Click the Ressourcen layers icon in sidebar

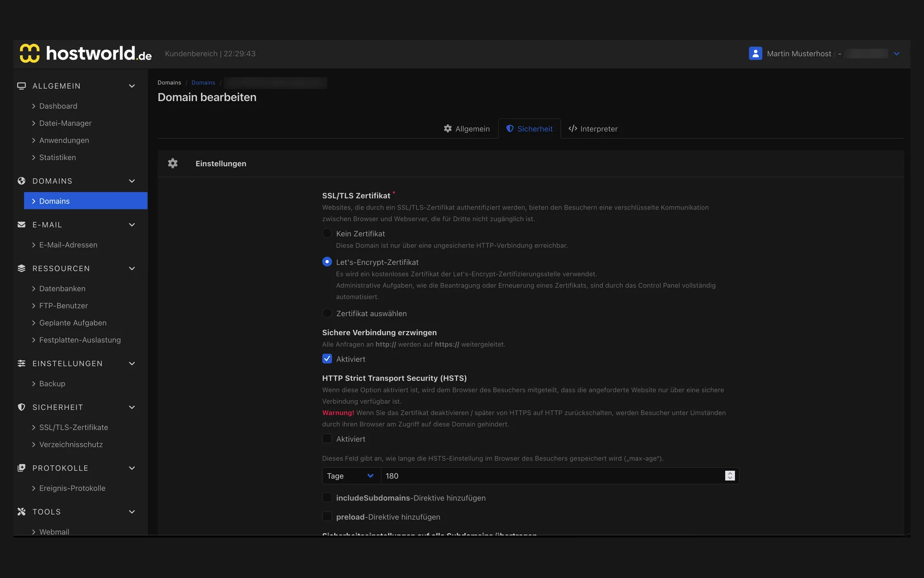click(x=21, y=268)
